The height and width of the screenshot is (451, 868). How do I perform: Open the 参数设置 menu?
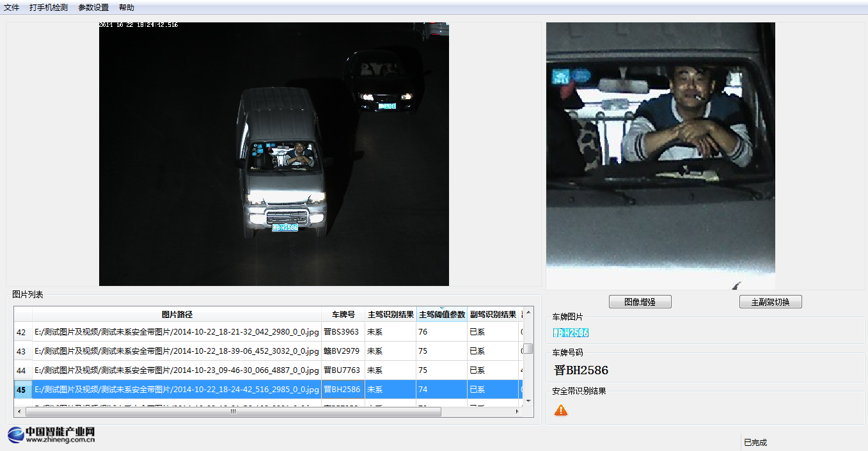click(x=93, y=8)
